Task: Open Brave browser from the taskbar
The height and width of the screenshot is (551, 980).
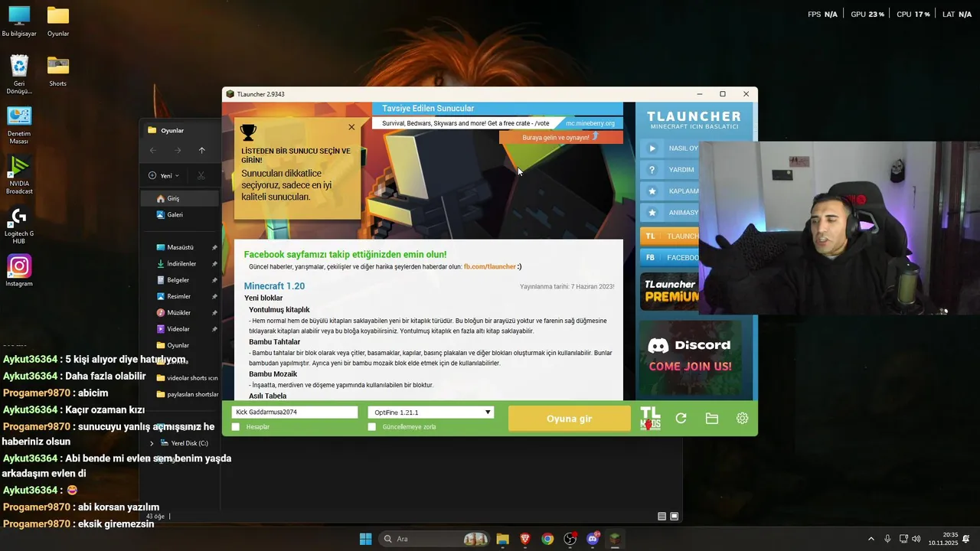Action: pos(524,539)
